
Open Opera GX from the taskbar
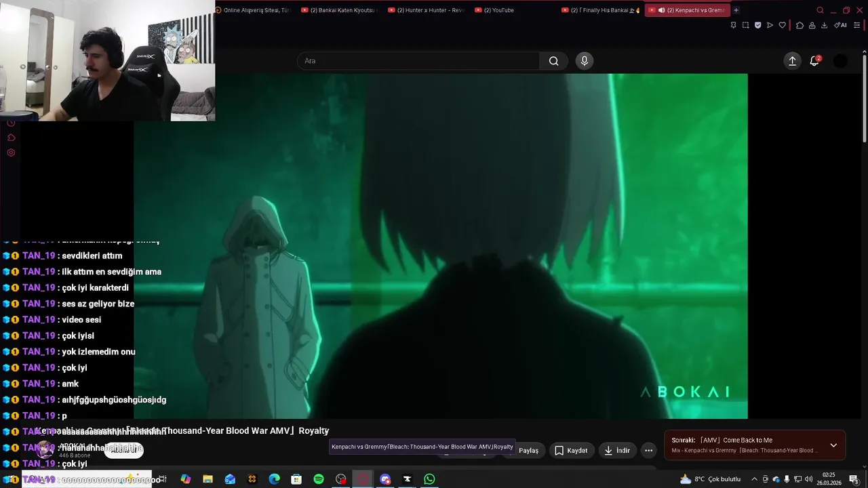point(363,479)
